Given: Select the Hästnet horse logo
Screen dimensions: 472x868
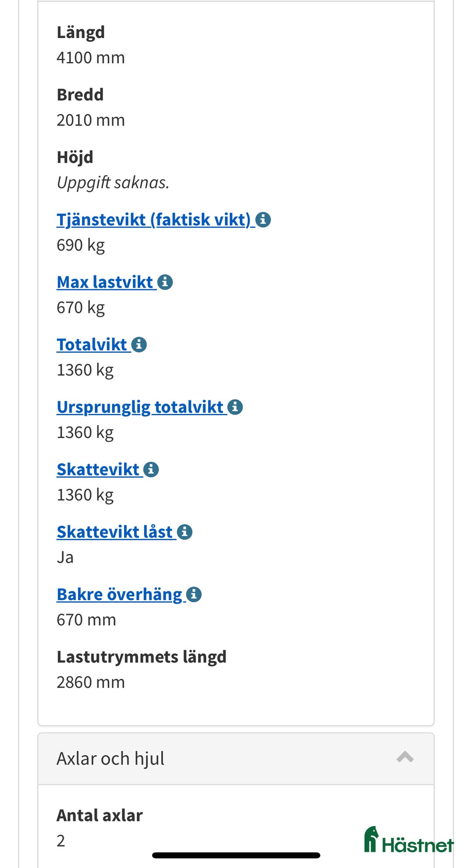Looking at the screenshot, I should click(x=372, y=837).
